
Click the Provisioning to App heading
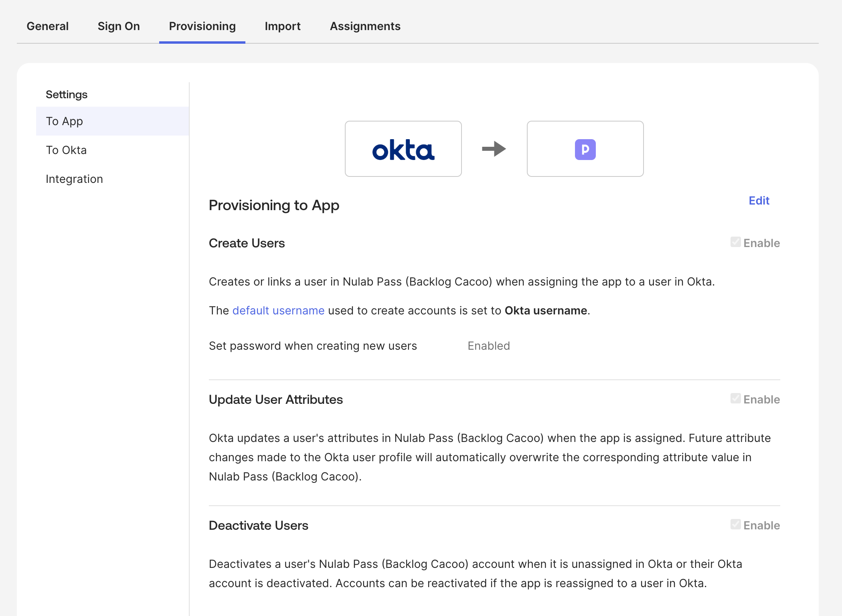[274, 205]
